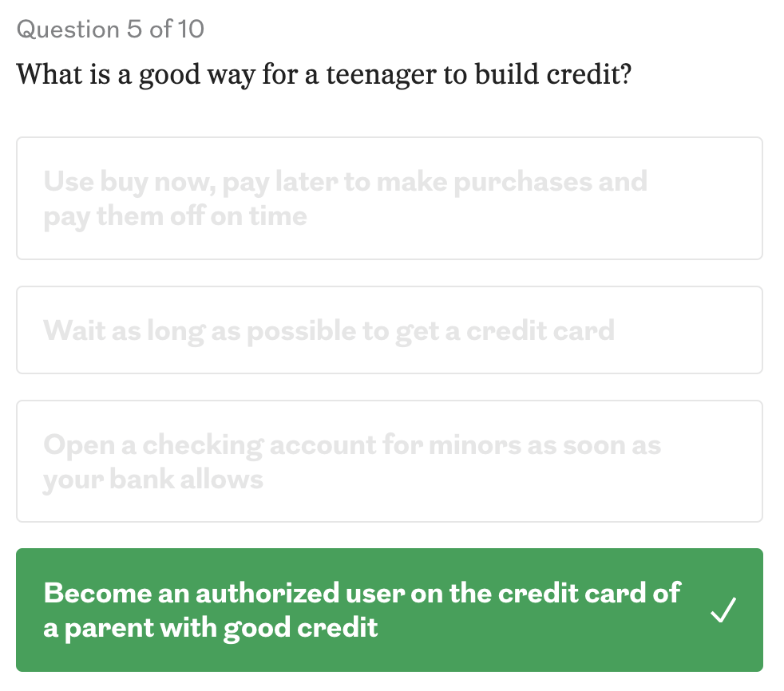Select the buy now, pay later answer
The height and width of the screenshot is (691, 784).
389,199
